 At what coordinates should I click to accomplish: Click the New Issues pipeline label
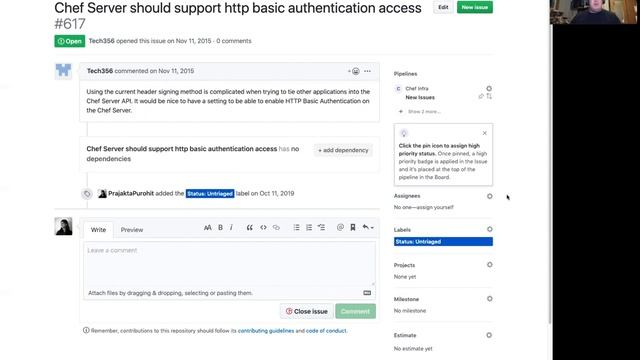point(420,98)
